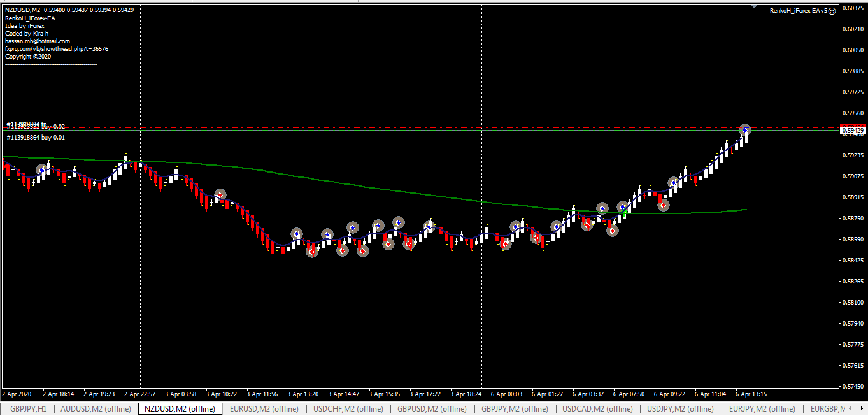The image size is (868, 416).
Task: Switch to the EURJPY,M2 (offline) tab
Action: coord(762,409)
